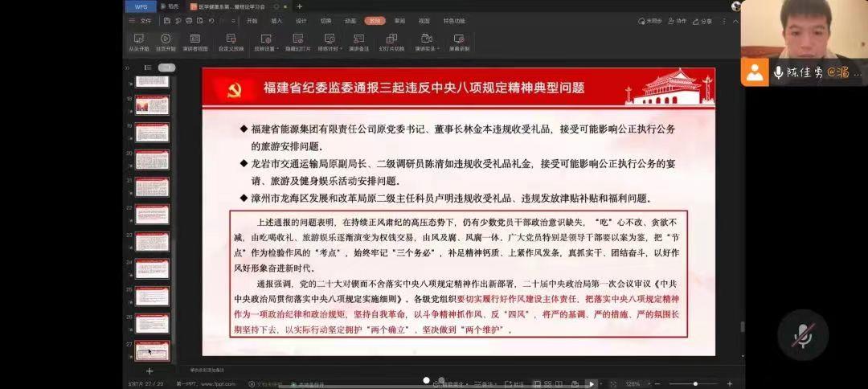This screenshot has width=868, height=389.
Task: Open a new tab with plus button
Action: [300, 6]
